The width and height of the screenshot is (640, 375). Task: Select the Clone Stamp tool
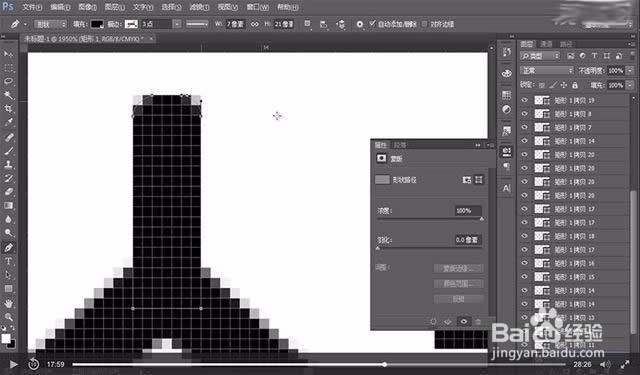coord(8,164)
